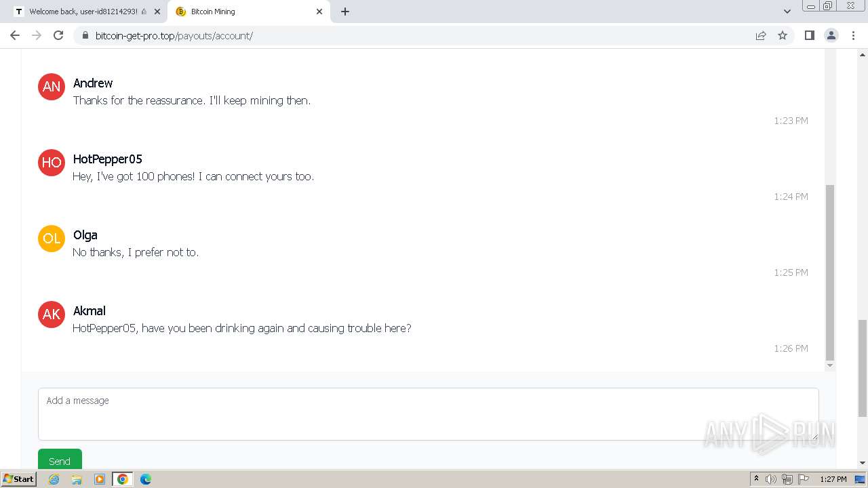
Task: Close the Bitcoin Mining tab
Action: pyautogui.click(x=319, y=12)
